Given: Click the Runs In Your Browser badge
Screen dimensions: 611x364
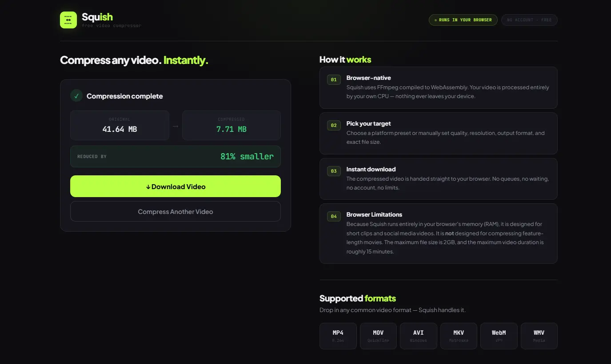Looking at the screenshot, I should (x=463, y=20).
